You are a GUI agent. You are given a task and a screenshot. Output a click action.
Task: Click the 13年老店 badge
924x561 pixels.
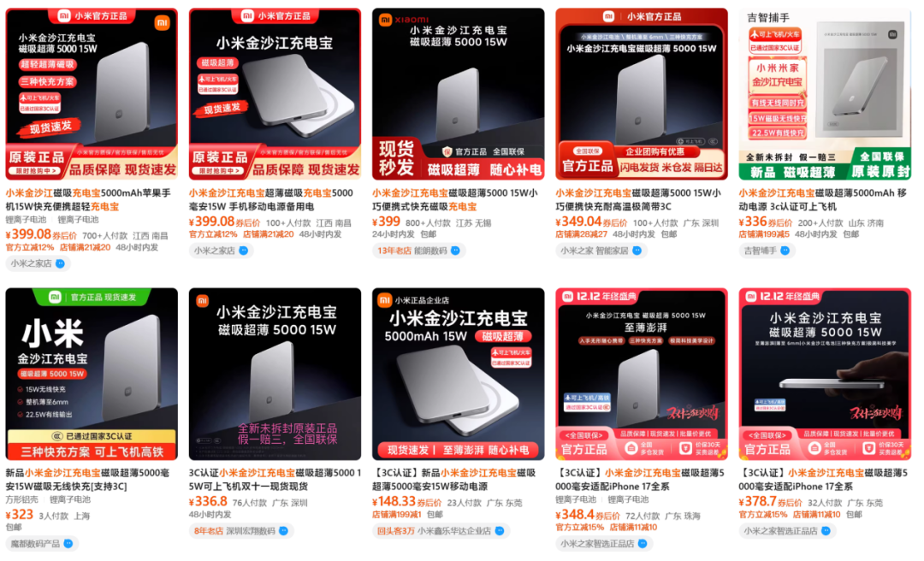click(x=394, y=251)
